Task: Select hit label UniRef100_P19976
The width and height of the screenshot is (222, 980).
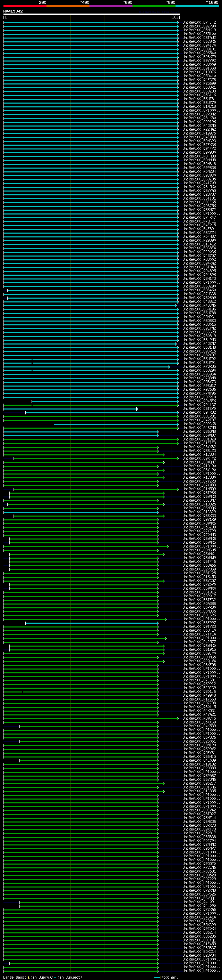Action: pos(199,72)
